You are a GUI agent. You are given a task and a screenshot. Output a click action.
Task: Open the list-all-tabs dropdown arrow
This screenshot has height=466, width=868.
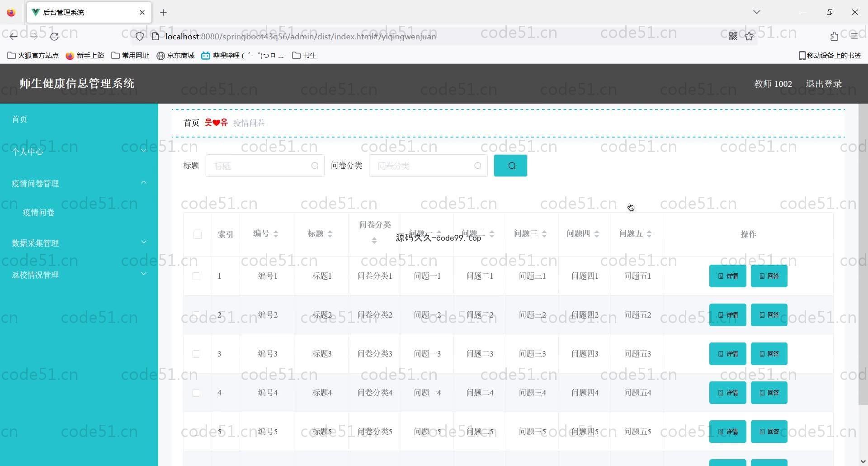(x=756, y=12)
